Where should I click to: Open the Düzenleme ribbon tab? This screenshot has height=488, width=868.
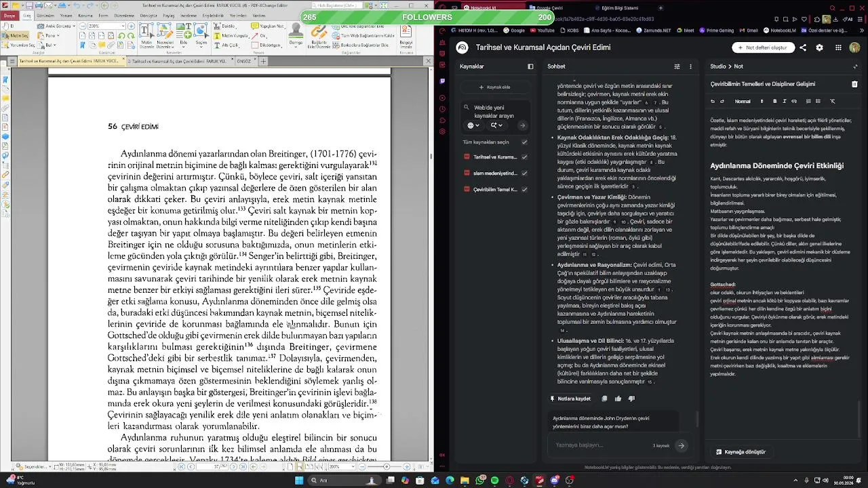tap(124, 15)
